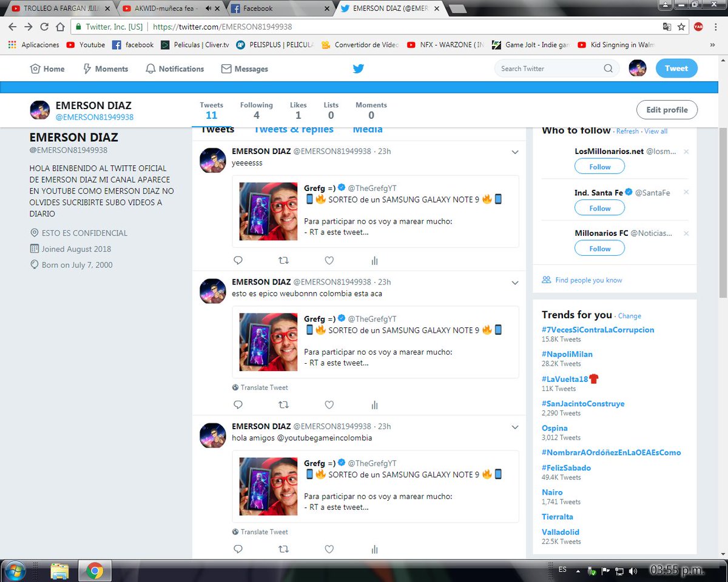Dismiss LosMillonarios.net suggestion
Image resolution: width=728 pixels, height=582 pixels.
(x=686, y=152)
